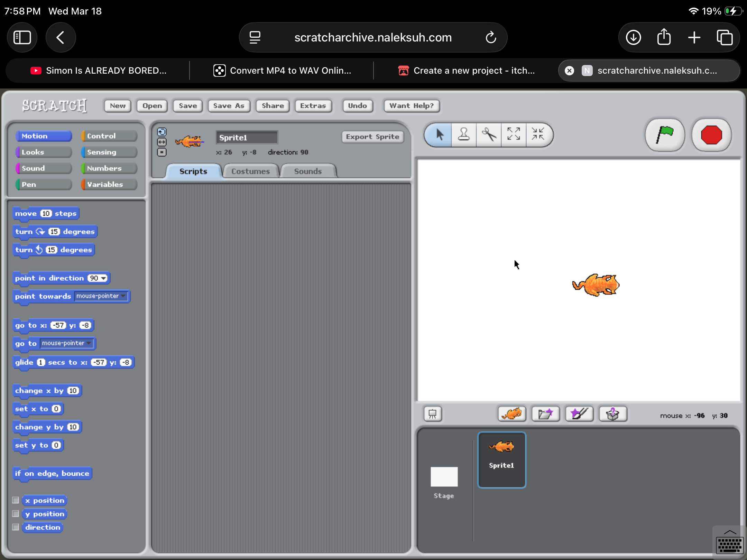
Task: Click the green flag to start scripts
Action: point(664,135)
